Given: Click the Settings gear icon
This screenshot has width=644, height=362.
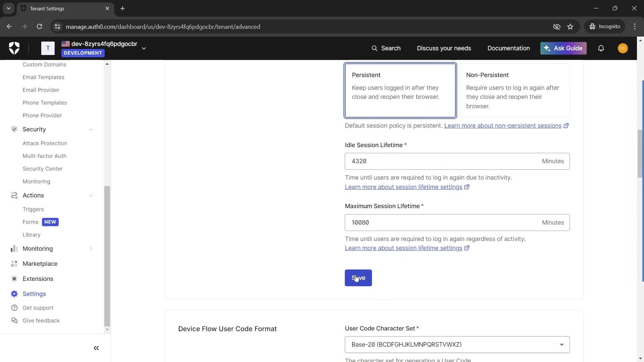Looking at the screenshot, I should [14, 294].
